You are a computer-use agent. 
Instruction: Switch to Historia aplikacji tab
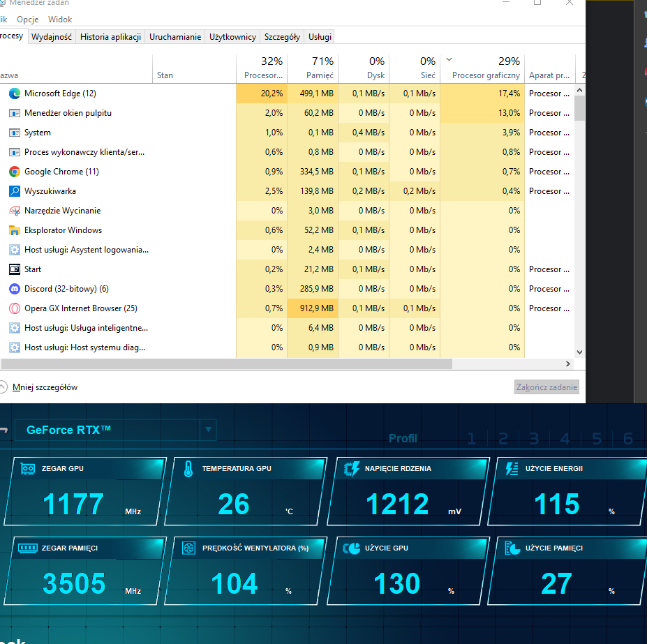point(110,37)
